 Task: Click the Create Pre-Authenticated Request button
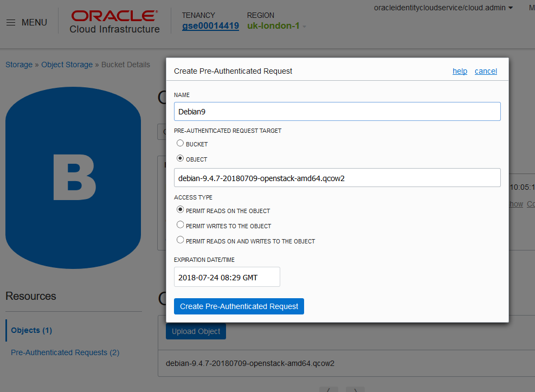[239, 306]
